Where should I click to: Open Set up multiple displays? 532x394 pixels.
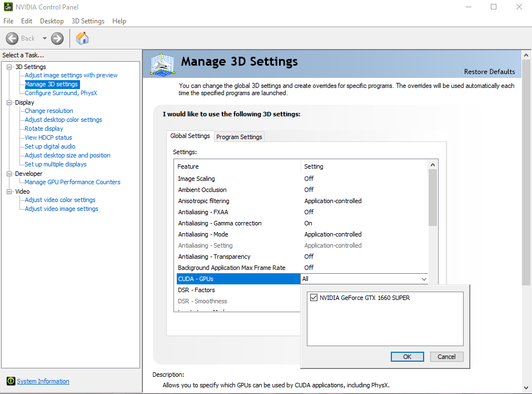[x=56, y=164]
